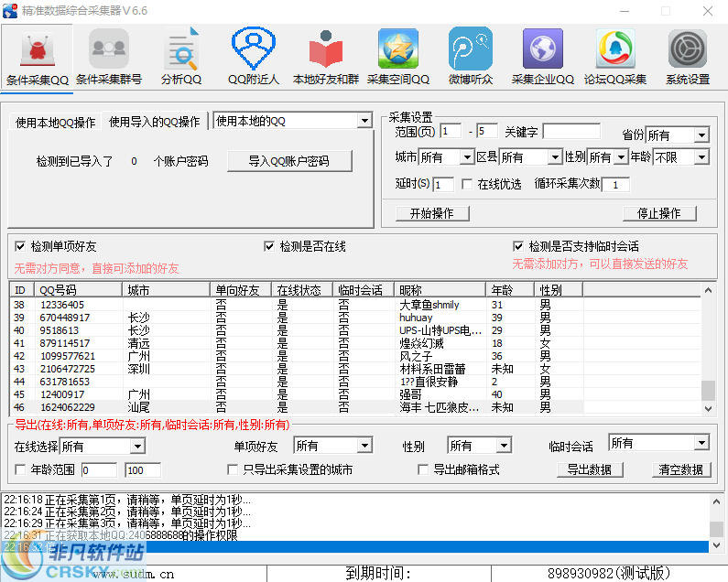Open the QQ附近人 tool
The height and width of the screenshot is (582, 728).
click(254, 57)
